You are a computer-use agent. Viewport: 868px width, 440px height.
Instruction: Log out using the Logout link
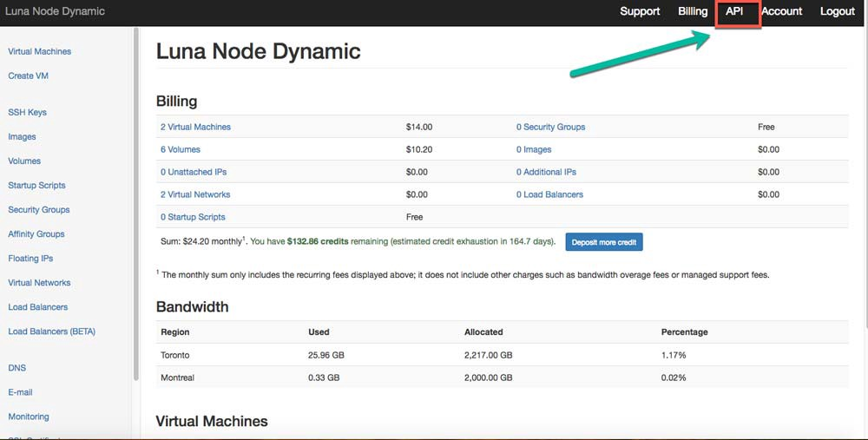click(837, 11)
